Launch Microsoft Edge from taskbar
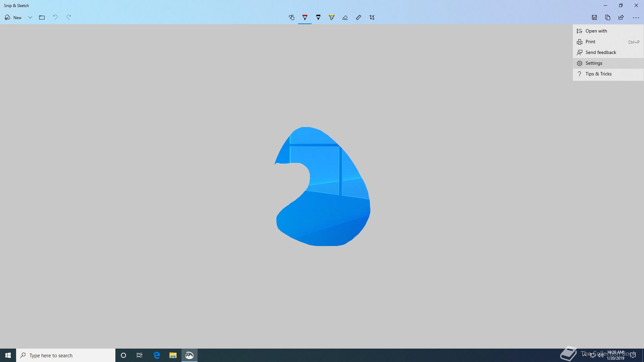The height and width of the screenshot is (362, 644). click(x=157, y=355)
